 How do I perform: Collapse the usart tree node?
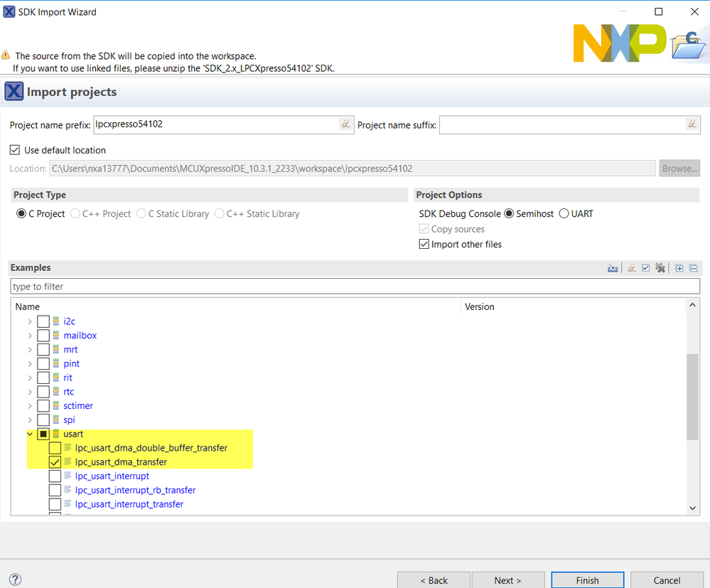[30, 434]
